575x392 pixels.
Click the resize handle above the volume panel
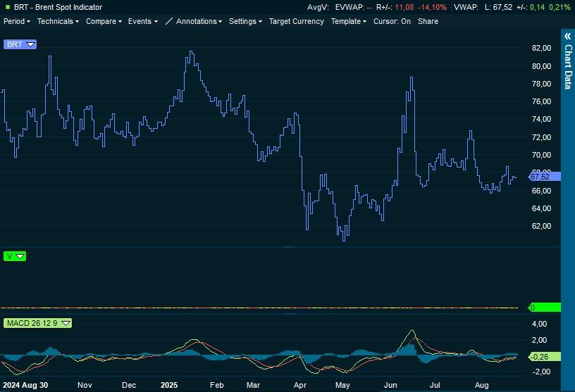tap(288, 247)
